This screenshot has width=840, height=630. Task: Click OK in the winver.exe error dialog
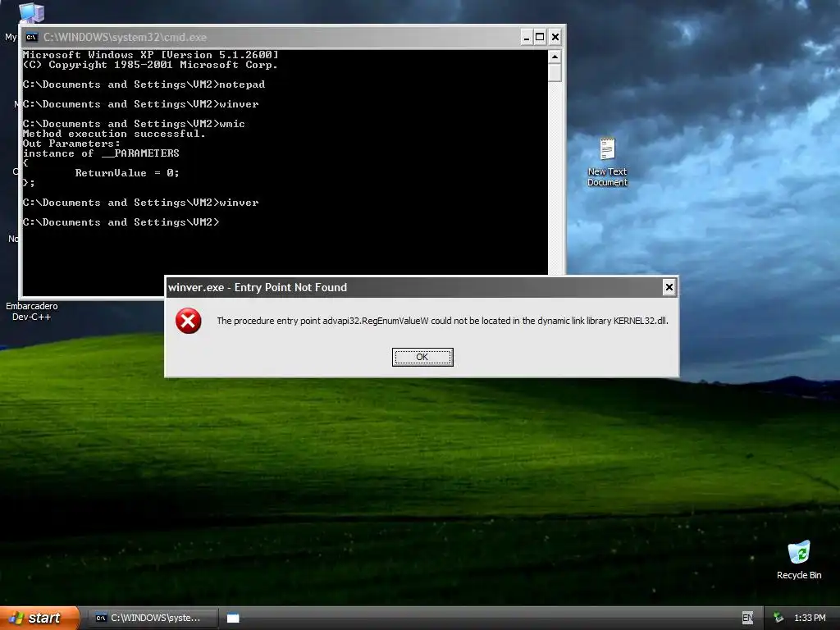422,357
